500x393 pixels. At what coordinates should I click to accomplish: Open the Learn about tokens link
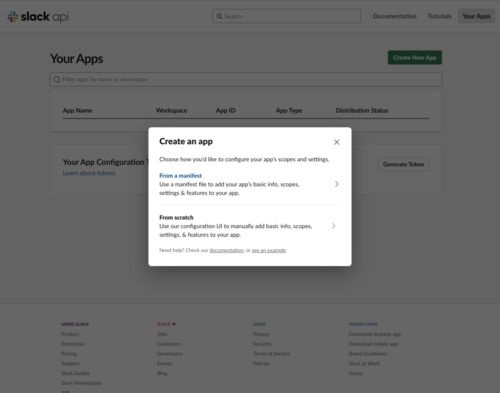(89, 173)
